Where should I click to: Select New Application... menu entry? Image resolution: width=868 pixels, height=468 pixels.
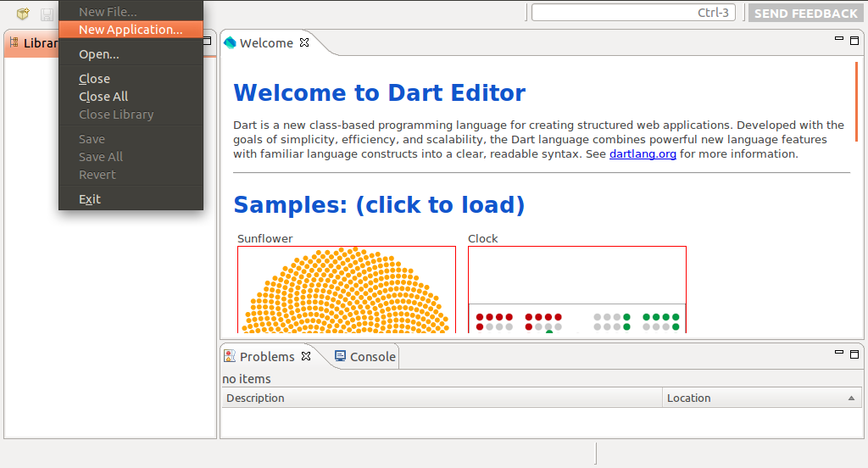point(131,30)
